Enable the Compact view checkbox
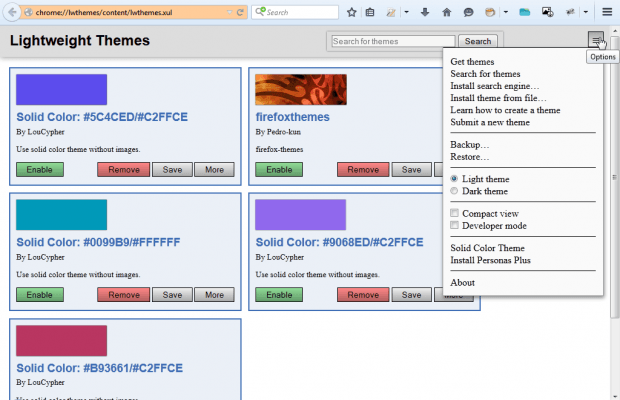The height and width of the screenshot is (400, 620). click(x=454, y=213)
